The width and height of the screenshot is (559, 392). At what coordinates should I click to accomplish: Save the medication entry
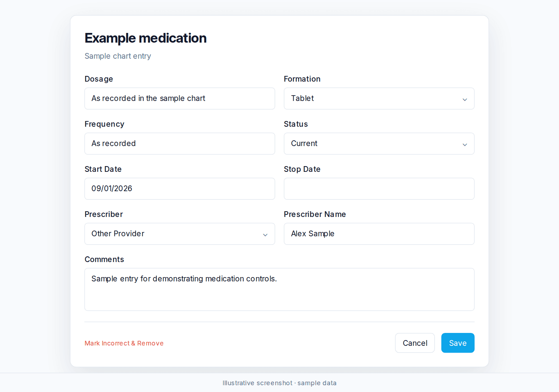(458, 343)
